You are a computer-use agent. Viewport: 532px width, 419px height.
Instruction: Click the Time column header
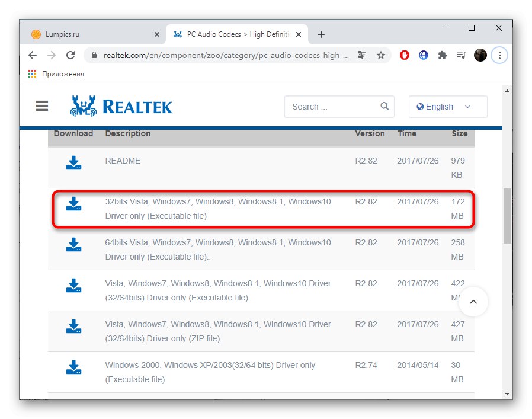coord(407,133)
